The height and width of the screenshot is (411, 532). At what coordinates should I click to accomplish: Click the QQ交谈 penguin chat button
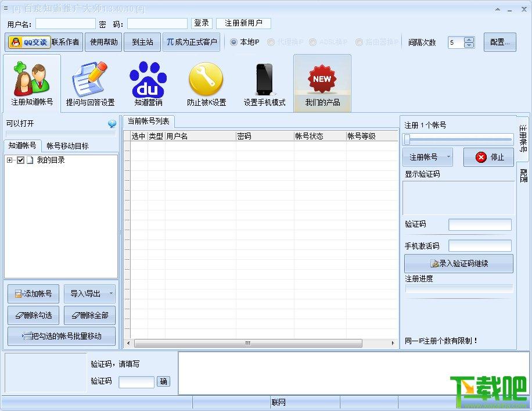pos(30,42)
